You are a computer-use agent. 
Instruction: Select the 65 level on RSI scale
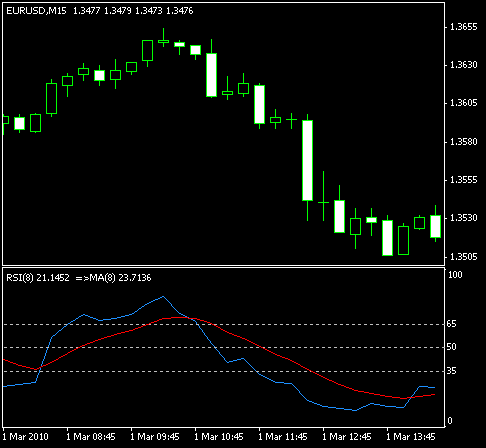pyautogui.click(x=451, y=324)
